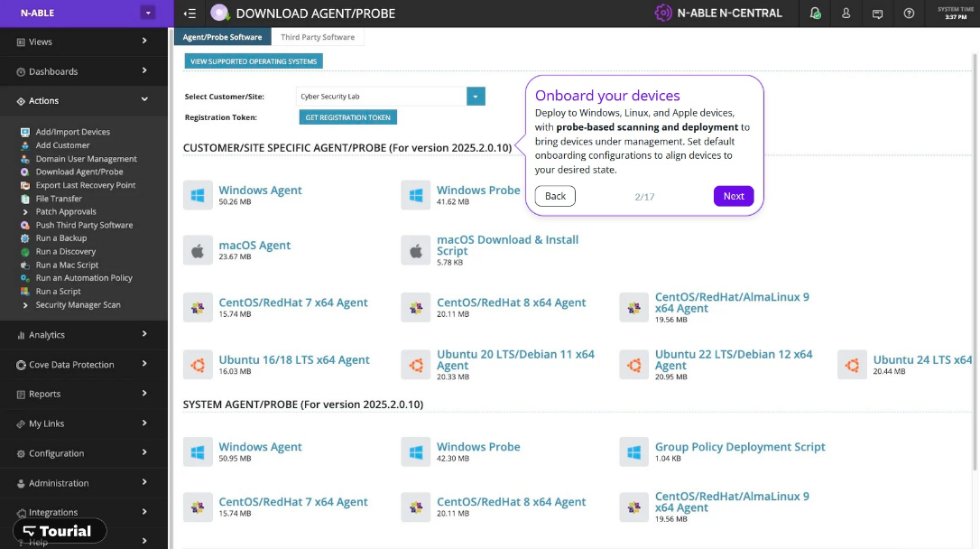Image resolution: width=980 pixels, height=549 pixels.
Task: Download CentOS/RedHat 7 x64 Agent customer link
Action: coord(293,302)
